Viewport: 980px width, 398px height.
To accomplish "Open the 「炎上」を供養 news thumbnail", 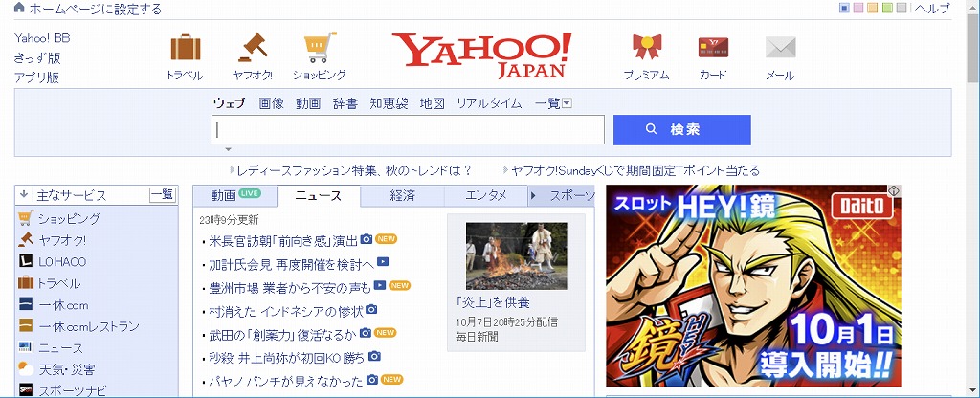I will [516, 255].
